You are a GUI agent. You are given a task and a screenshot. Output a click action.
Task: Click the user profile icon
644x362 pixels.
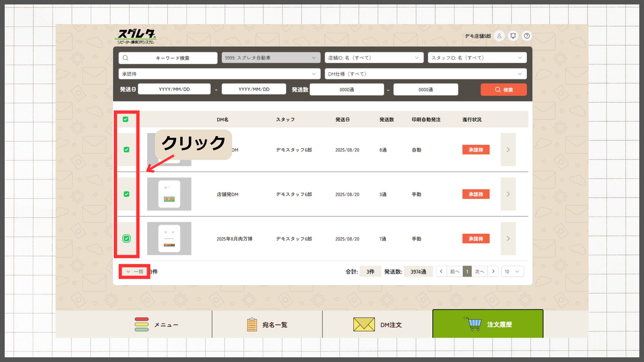click(x=499, y=36)
